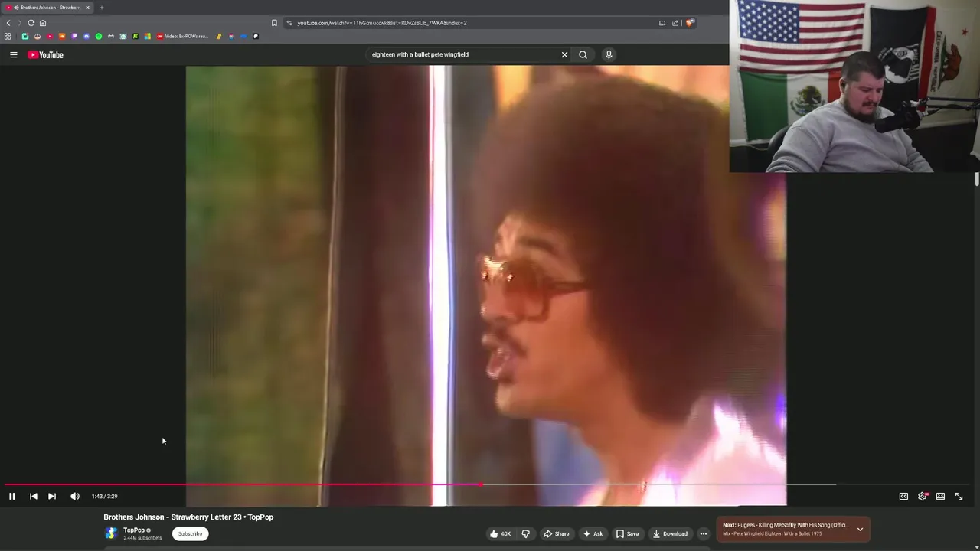Screen dimensions: 980x551
Task: Subscribe to the TopPop channel
Action: (191, 534)
